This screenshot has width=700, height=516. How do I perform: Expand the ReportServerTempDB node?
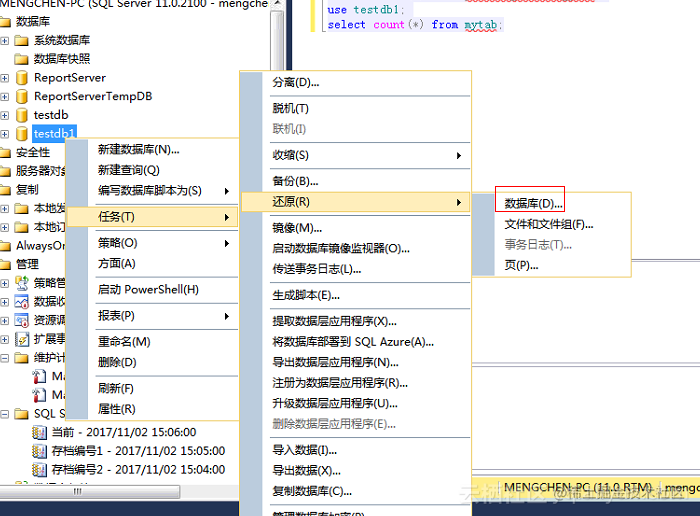(x=4, y=97)
